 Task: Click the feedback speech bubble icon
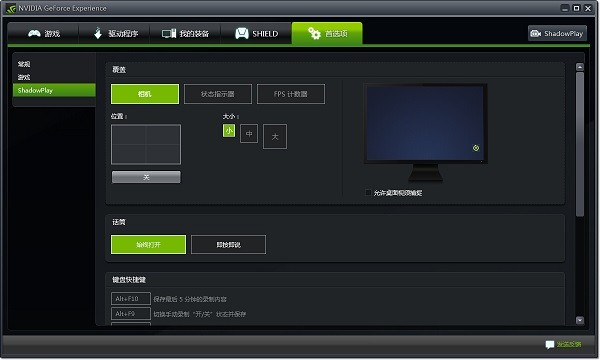(x=549, y=344)
